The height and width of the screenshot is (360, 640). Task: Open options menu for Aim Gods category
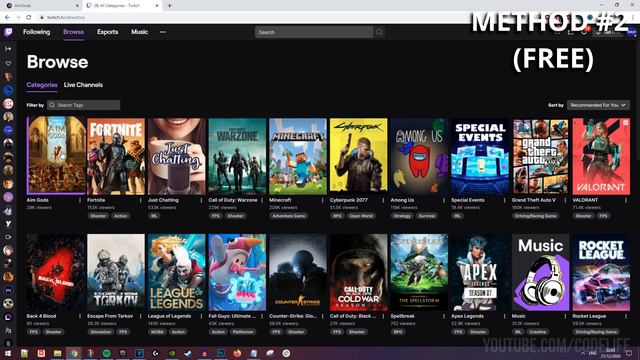[80, 200]
